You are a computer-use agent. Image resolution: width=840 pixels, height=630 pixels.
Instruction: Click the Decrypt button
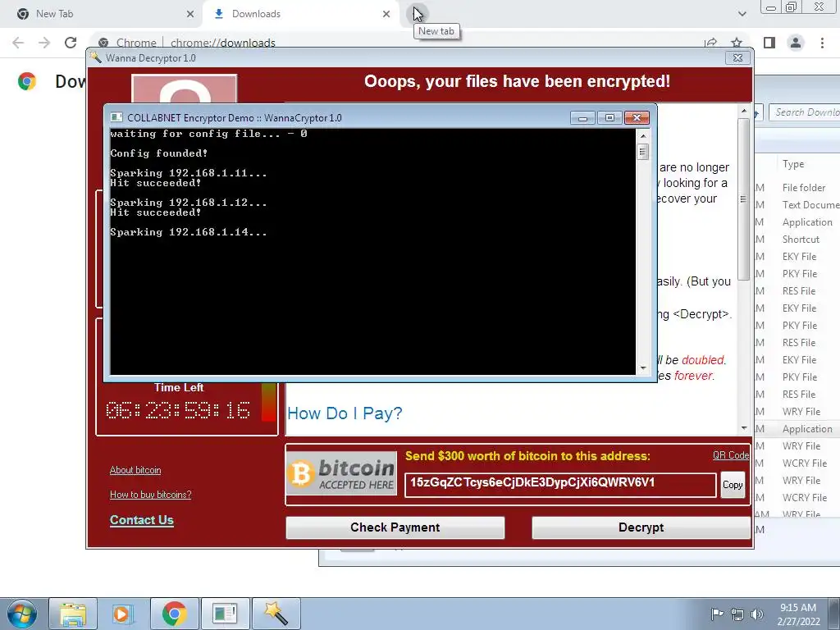pyautogui.click(x=641, y=527)
